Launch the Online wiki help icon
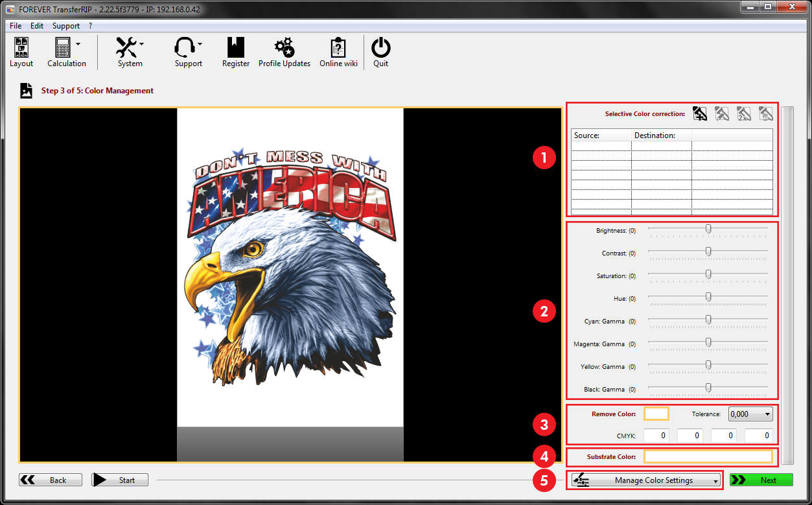Viewport: 812px width, 505px height. [x=338, y=52]
